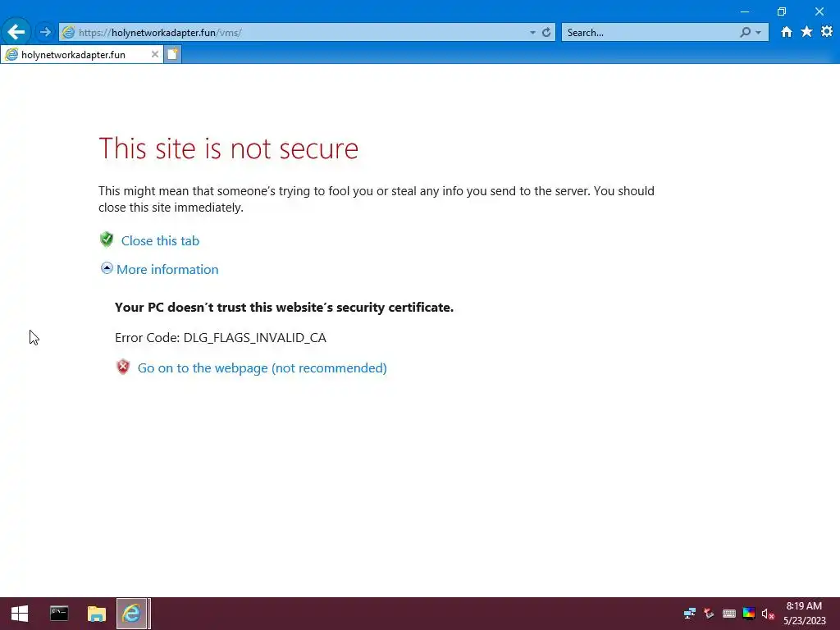
Task: Open File Explorer from the taskbar
Action: (x=97, y=614)
